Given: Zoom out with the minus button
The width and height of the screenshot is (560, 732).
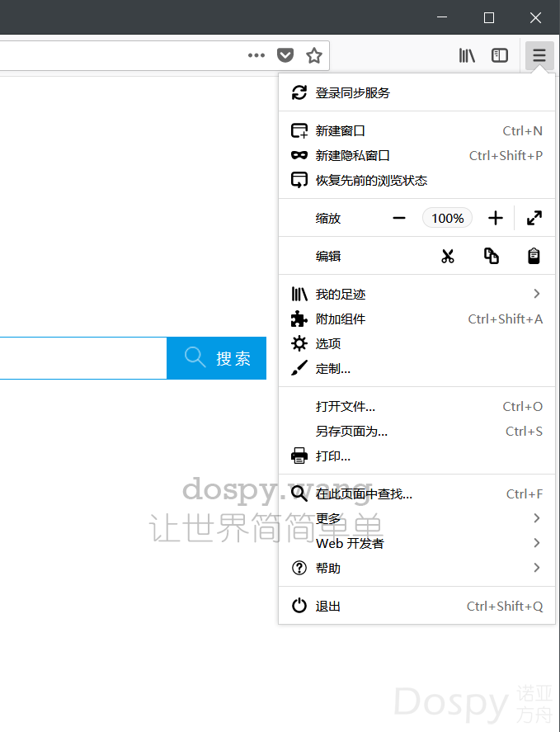Looking at the screenshot, I should pos(399,218).
